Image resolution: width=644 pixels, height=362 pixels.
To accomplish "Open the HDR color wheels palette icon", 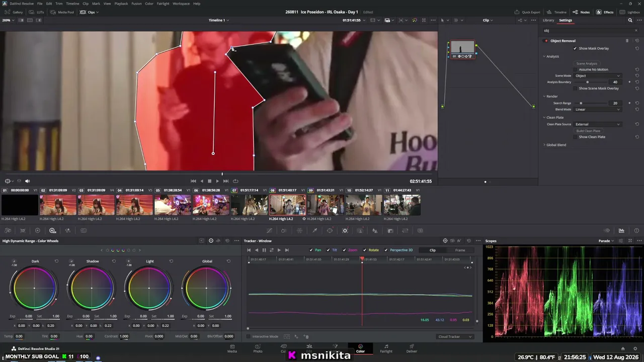I will coord(52,231).
